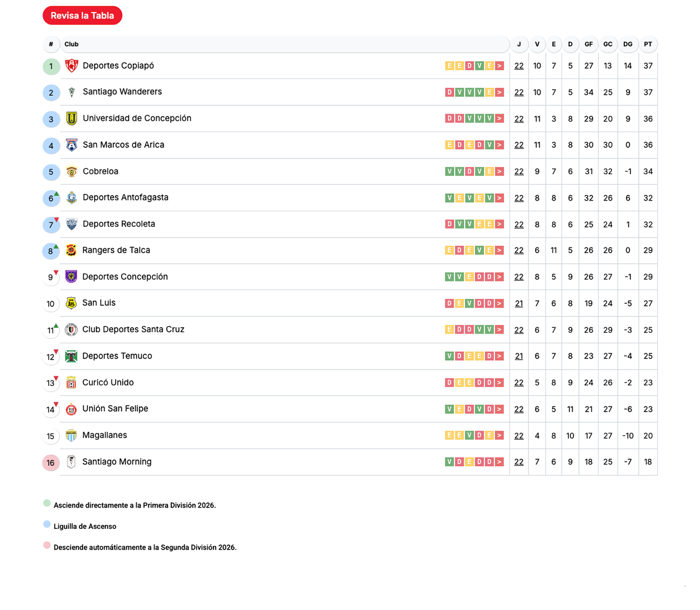The height and width of the screenshot is (610, 700).
Task: Click the Santiago Wanderers club crest
Action: (72, 92)
